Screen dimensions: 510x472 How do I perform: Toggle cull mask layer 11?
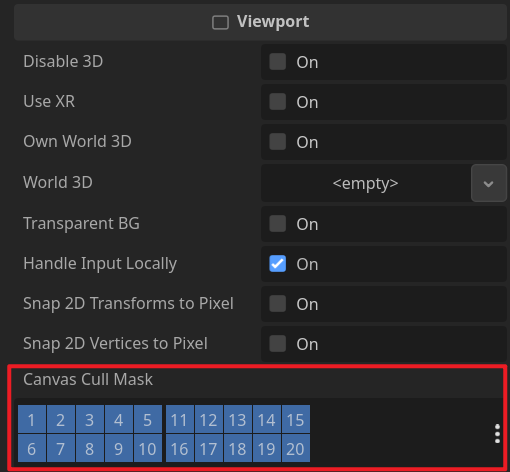(x=180, y=419)
